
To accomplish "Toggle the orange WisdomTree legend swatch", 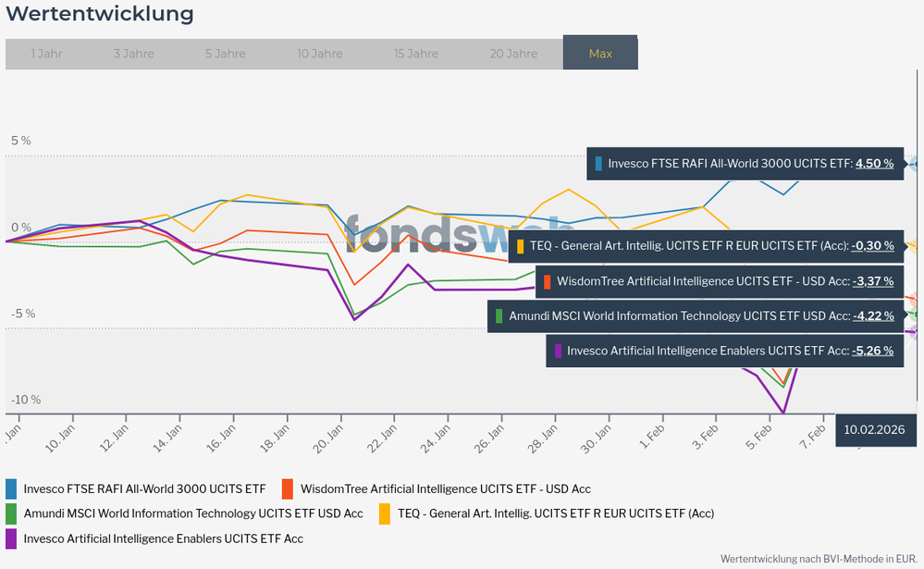I will [288, 489].
